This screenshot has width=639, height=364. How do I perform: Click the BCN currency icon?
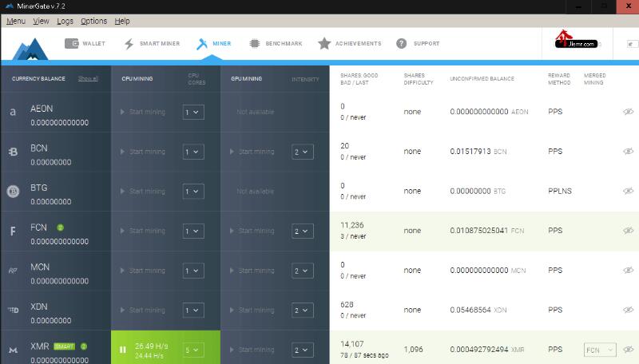point(13,152)
